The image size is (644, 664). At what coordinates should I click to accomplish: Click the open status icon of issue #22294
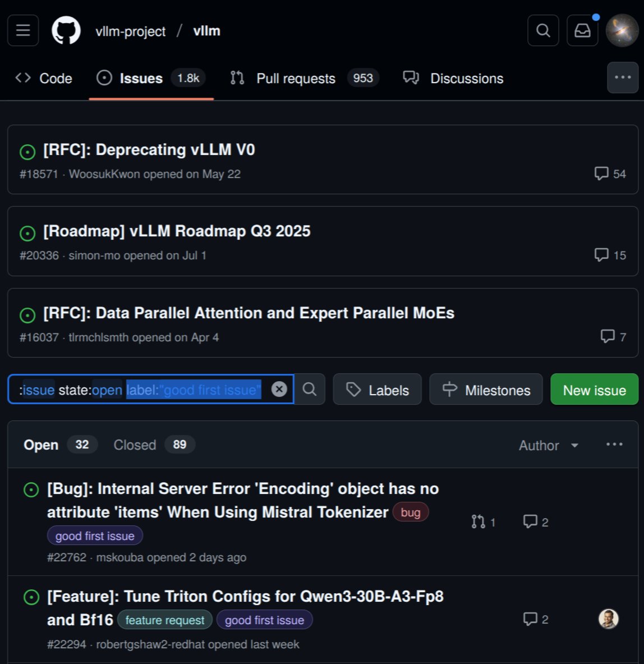coord(31,597)
